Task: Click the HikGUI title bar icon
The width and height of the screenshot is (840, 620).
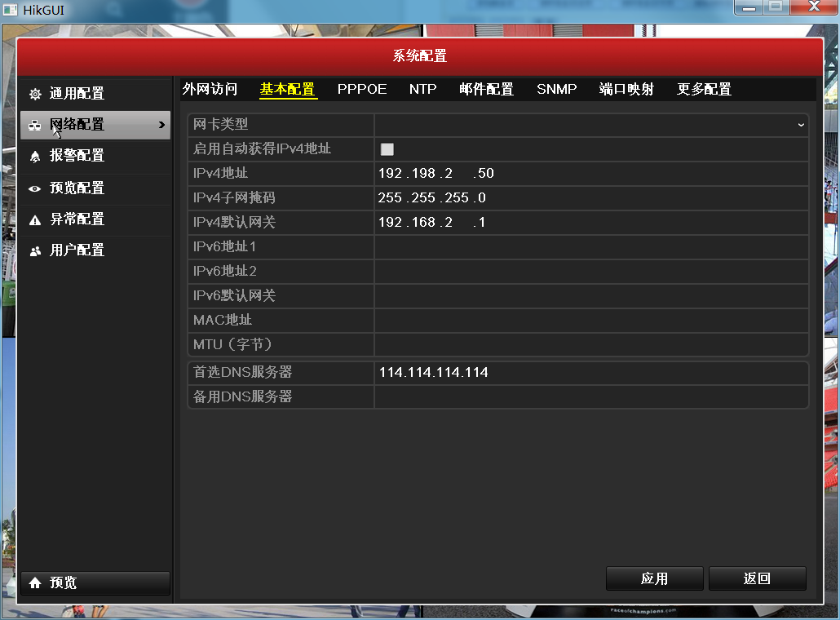Action: pos(10,9)
